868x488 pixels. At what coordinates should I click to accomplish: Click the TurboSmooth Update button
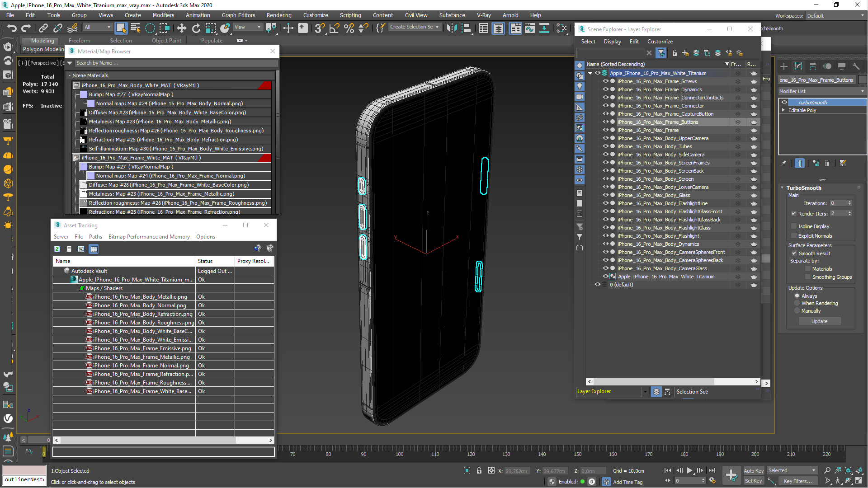pos(819,321)
